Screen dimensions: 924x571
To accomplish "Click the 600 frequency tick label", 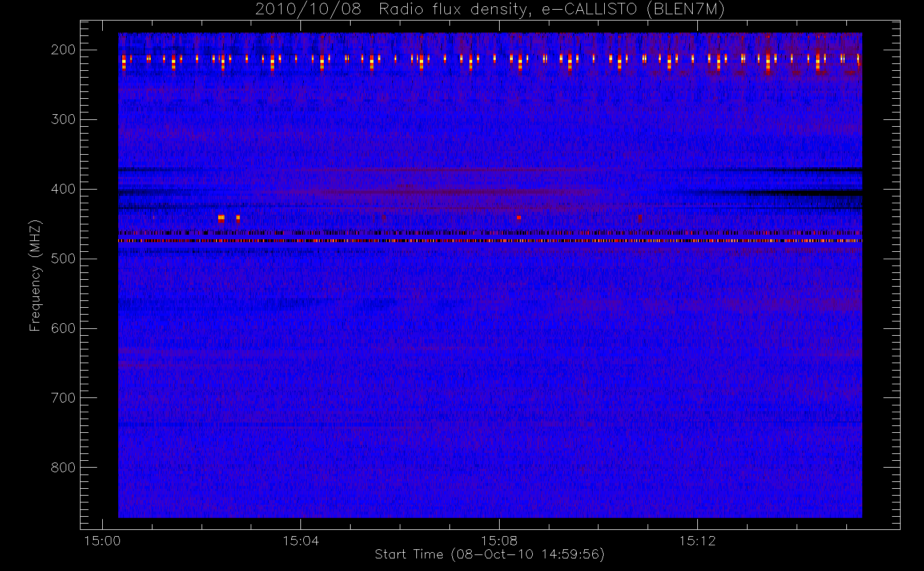I will point(63,328).
